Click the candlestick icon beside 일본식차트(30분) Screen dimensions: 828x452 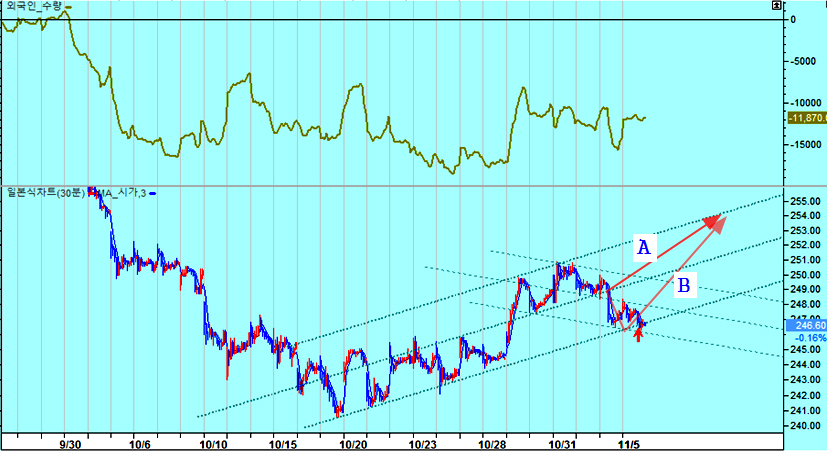coord(92,192)
